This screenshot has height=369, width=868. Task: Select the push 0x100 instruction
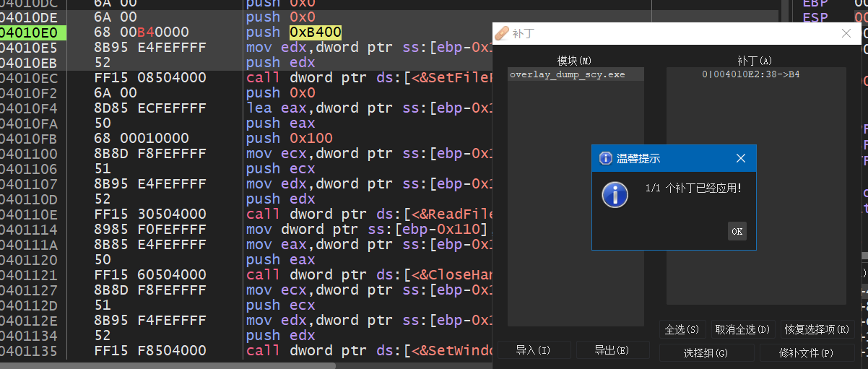290,138
